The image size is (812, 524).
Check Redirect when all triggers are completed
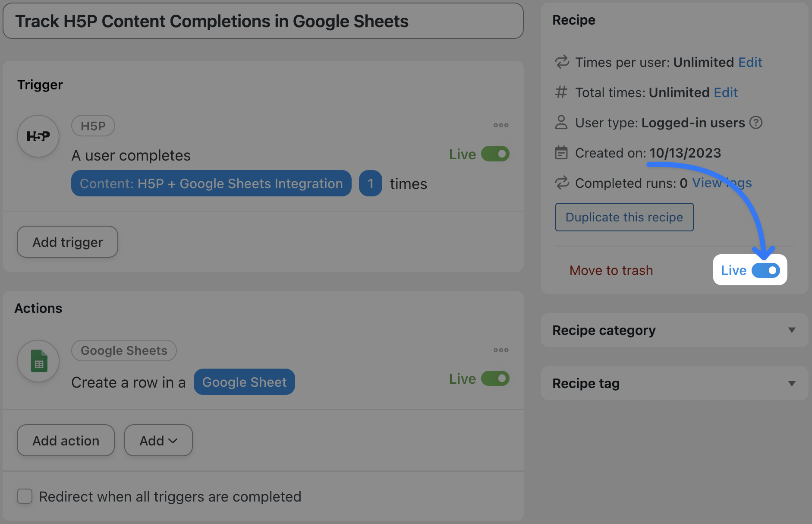click(25, 496)
